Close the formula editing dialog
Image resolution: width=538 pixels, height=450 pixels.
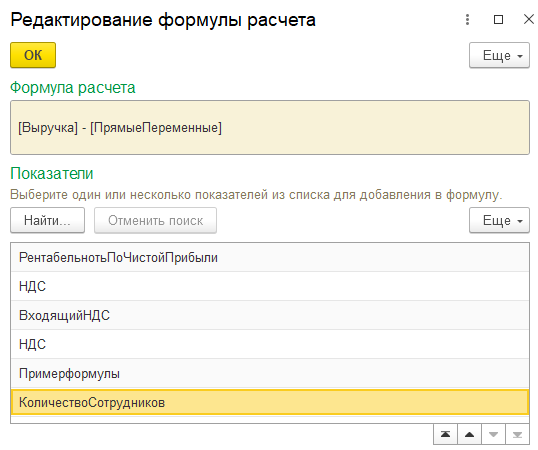pos(529,20)
